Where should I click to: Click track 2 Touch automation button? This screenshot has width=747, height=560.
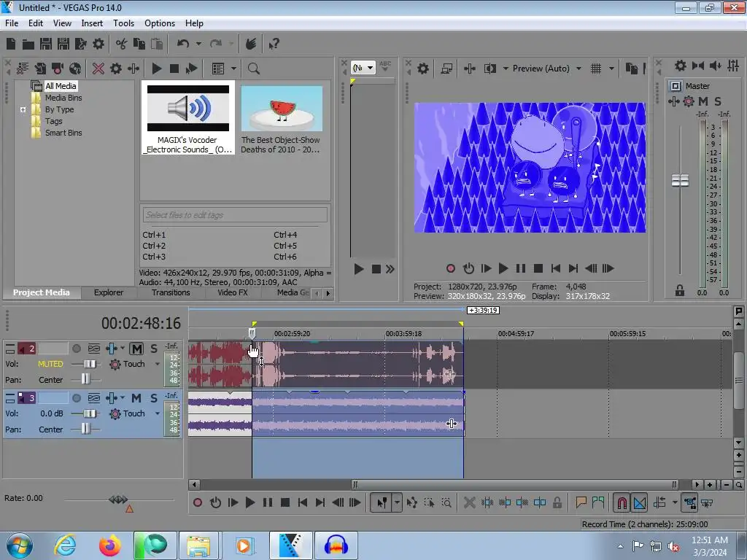[127, 364]
